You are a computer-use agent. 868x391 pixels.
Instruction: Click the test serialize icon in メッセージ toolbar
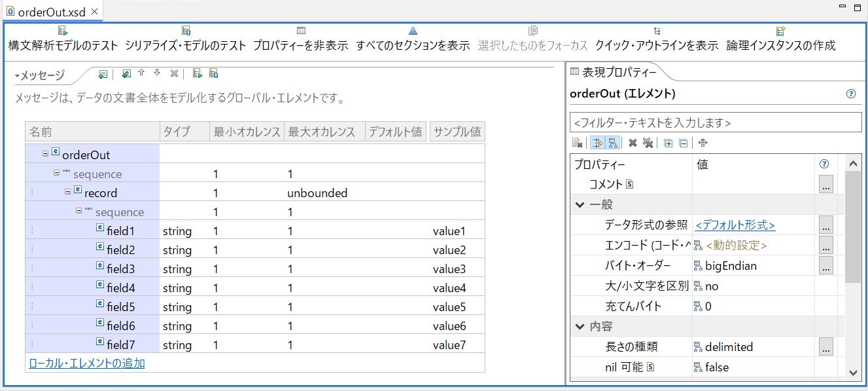[213, 74]
